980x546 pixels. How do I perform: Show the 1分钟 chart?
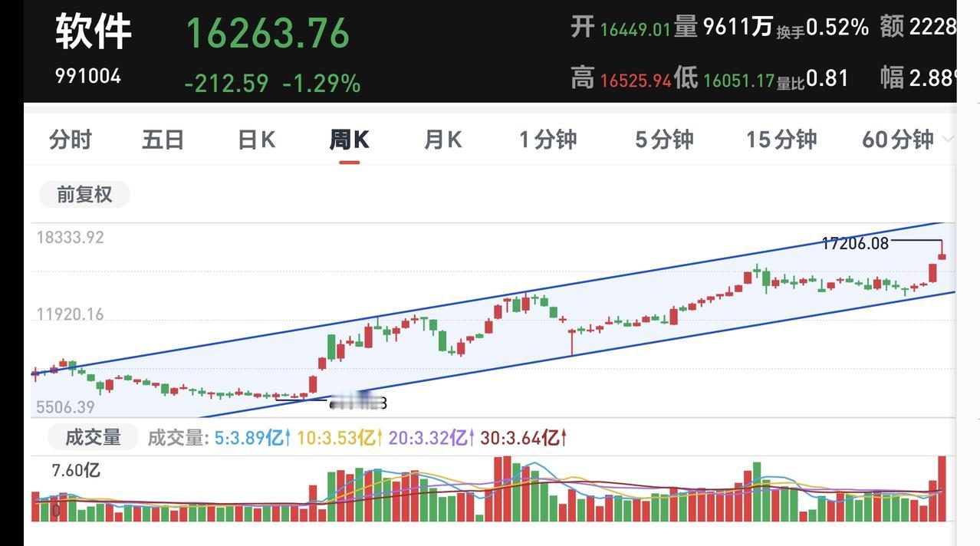click(x=548, y=140)
